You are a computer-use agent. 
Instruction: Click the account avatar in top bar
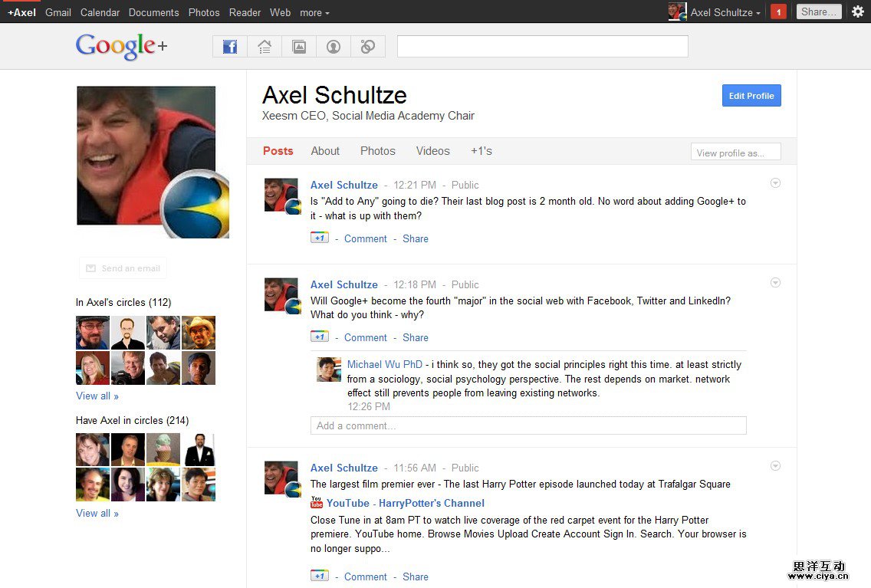click(x=677, y=11)
